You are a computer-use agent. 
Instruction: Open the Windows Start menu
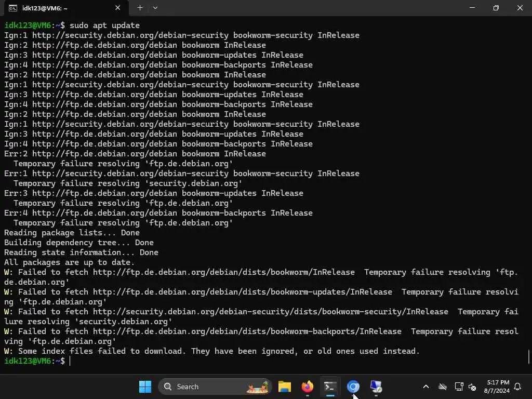(x=145, y=387)
